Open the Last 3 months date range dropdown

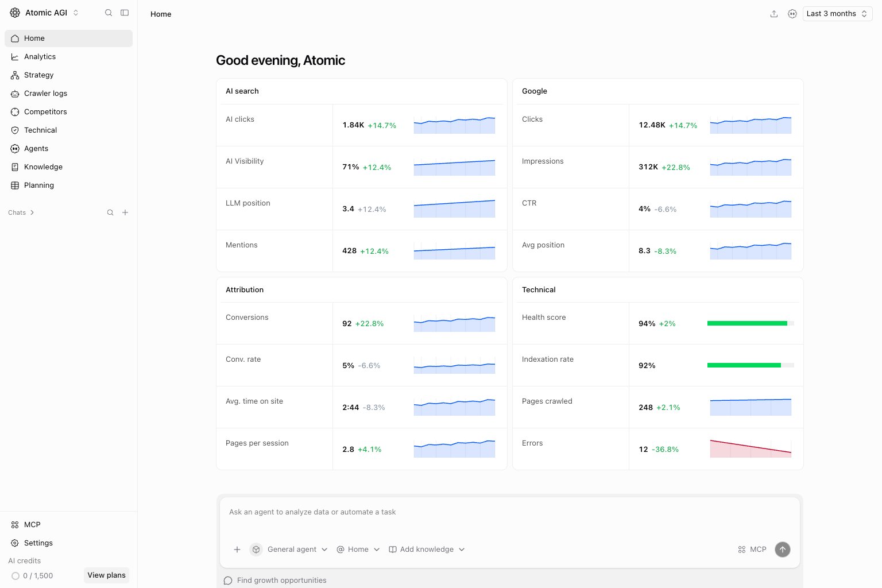[837, 14]
